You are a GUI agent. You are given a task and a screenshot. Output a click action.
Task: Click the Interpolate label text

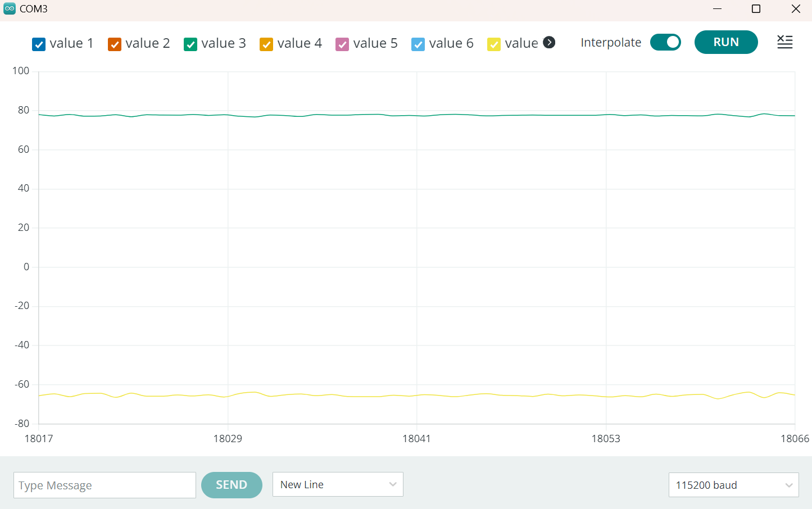tap(611, 43)
